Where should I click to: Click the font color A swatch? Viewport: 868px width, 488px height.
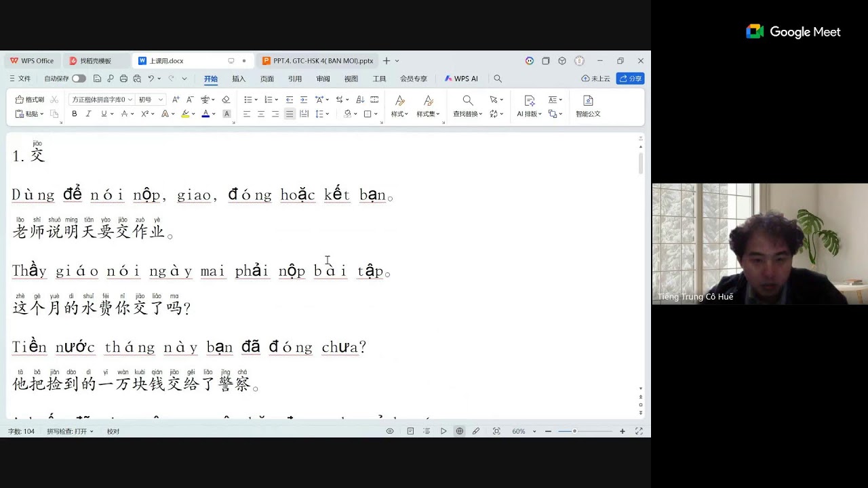tap(205, 114)
